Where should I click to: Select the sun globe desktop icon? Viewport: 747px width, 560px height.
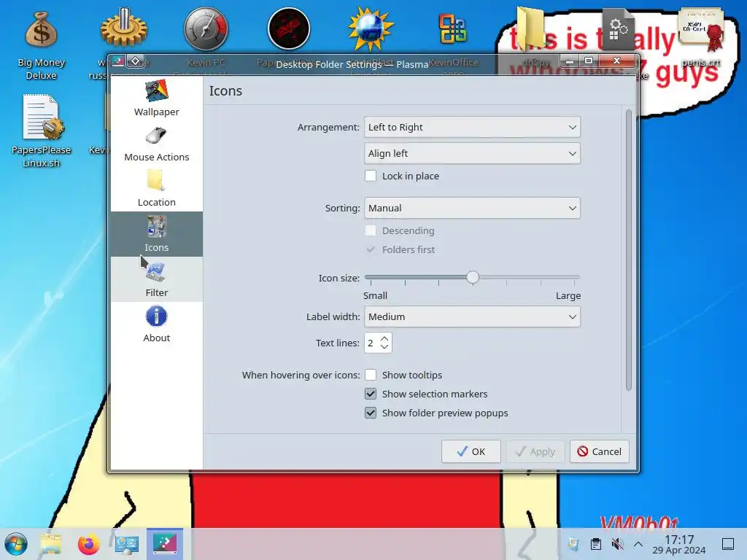pyautogui.click(x=371, y=28)
